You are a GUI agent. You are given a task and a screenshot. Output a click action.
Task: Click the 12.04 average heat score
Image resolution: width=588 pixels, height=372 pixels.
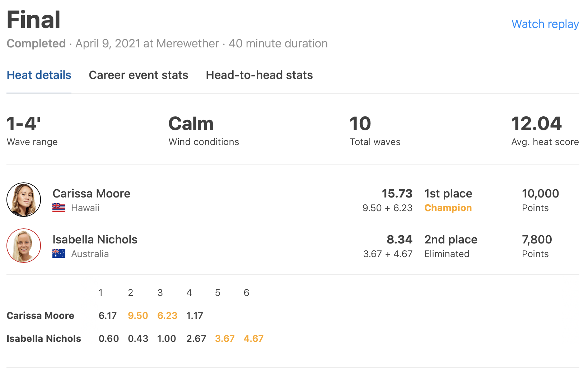click(536, 124)
